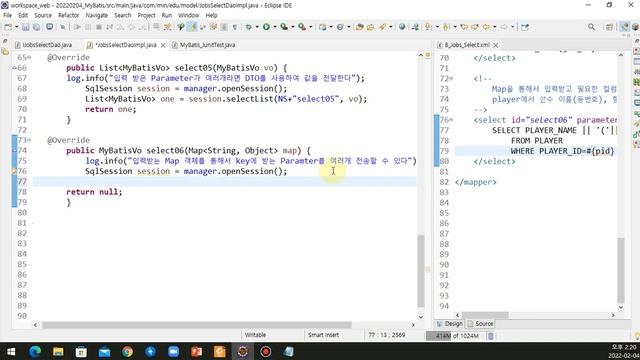Click the New file toolbar icon
Image resolution: width=640 pixels, height=360 pixels.
pyautogui.click(x=7, y=27)
